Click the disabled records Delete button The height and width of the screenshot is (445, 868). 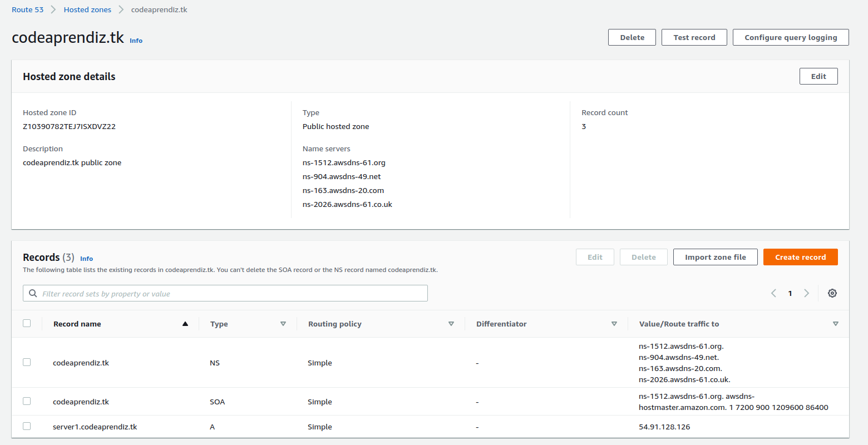644,257
